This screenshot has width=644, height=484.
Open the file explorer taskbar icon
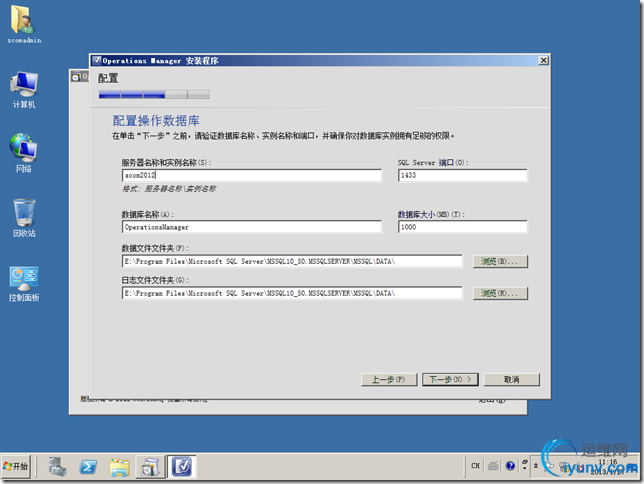click(x=119, y=467)
